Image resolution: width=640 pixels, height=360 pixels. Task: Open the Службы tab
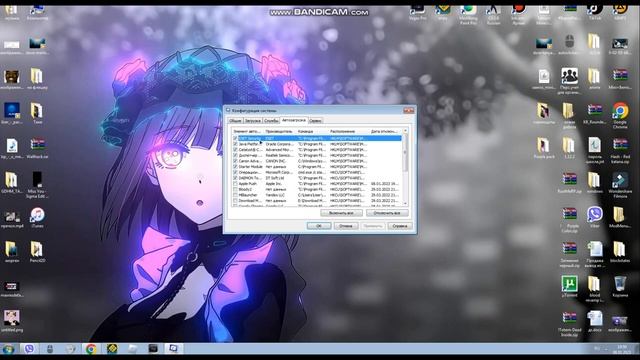tap(271, 121)
